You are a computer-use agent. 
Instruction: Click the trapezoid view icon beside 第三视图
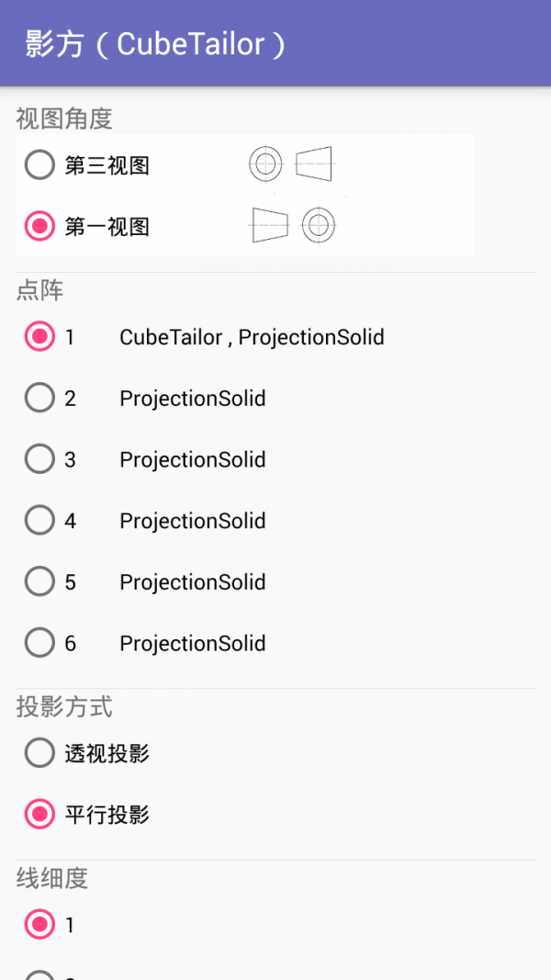312,163
